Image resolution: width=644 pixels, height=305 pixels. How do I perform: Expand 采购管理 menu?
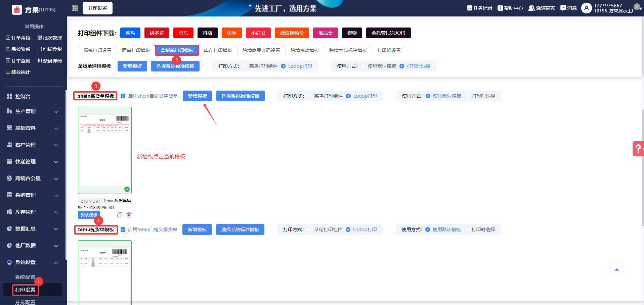tap(33, 195)
